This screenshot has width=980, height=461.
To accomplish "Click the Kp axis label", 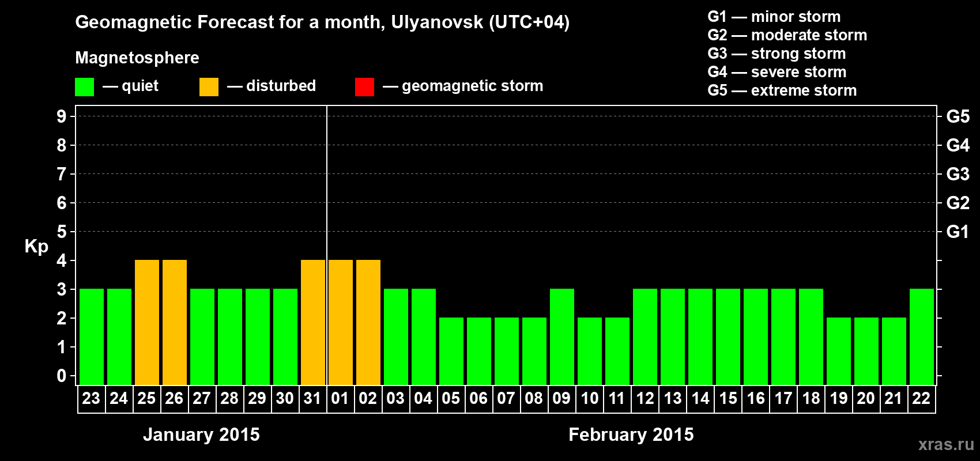I will click(36, 247).
